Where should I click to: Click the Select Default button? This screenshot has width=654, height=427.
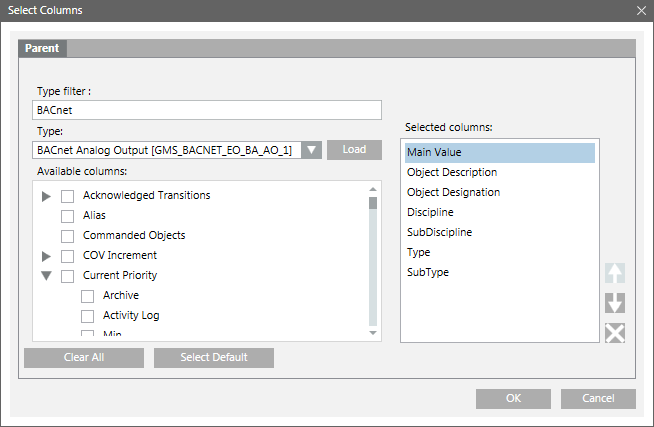(213, 357)
